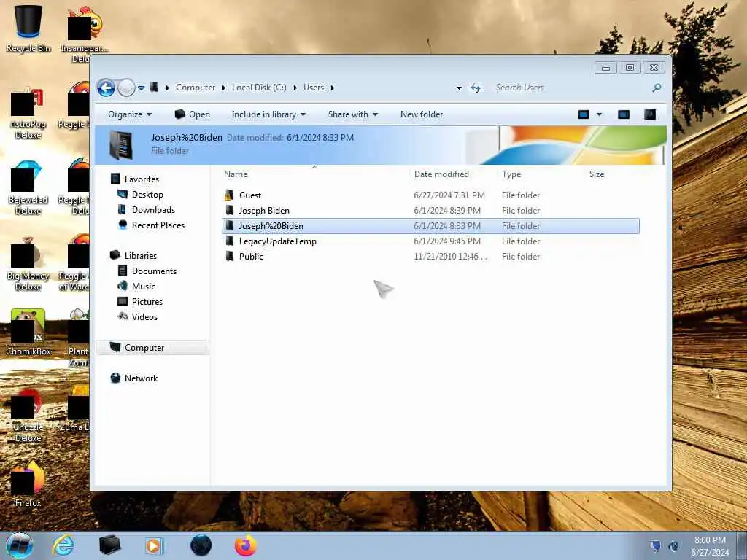Open the Windows Start orb
The image size is (747, 560).
(20, 545)
